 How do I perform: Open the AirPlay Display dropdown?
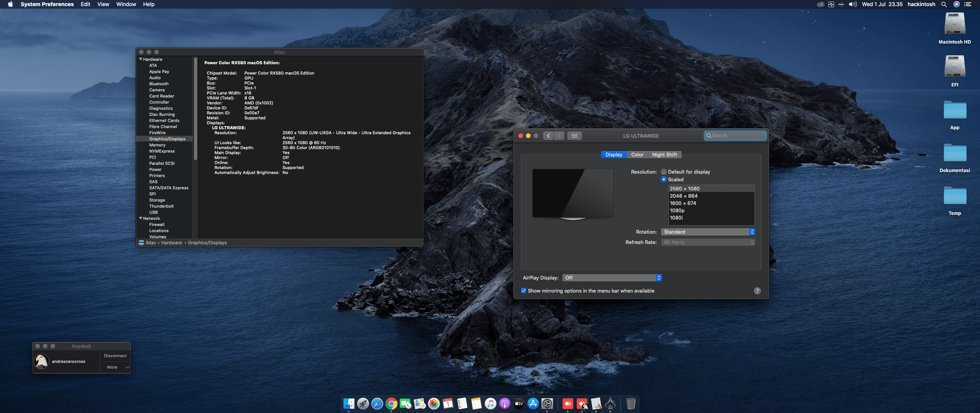pyautogui.click(x=611, y=278)
